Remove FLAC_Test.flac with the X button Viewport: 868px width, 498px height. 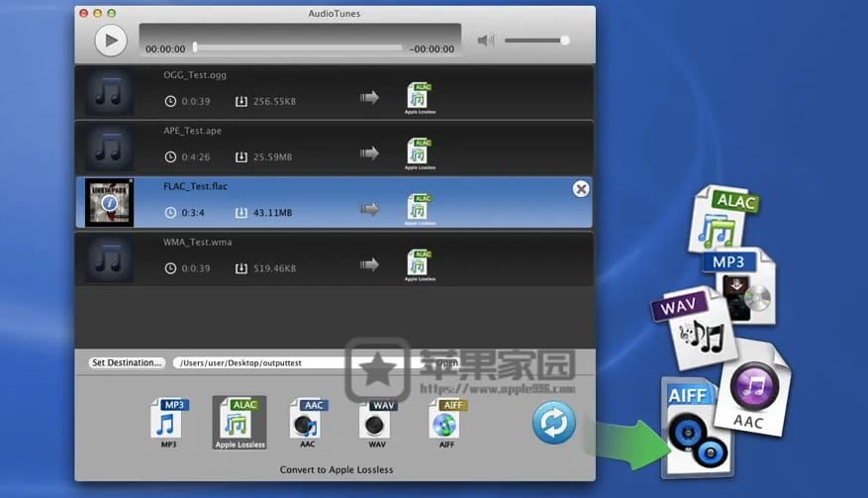click(581, 189)
